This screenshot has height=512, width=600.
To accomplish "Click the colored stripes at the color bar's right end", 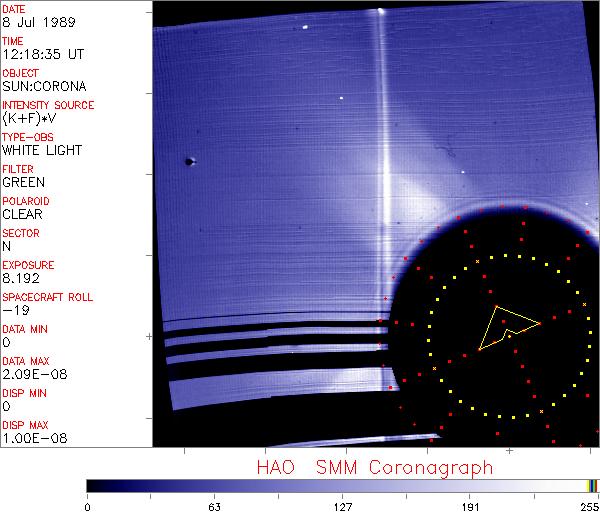I will point(592,486).
